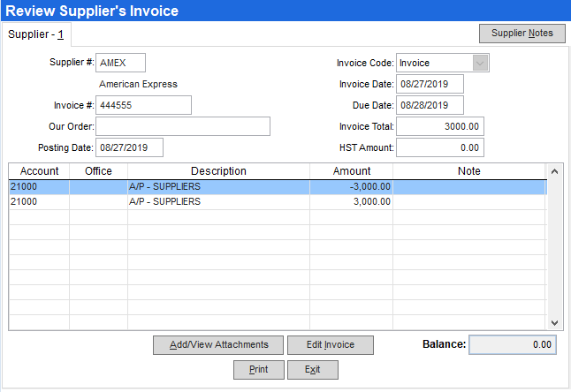
Task: Select the Invoice Date field
Action: click(430, 84)
